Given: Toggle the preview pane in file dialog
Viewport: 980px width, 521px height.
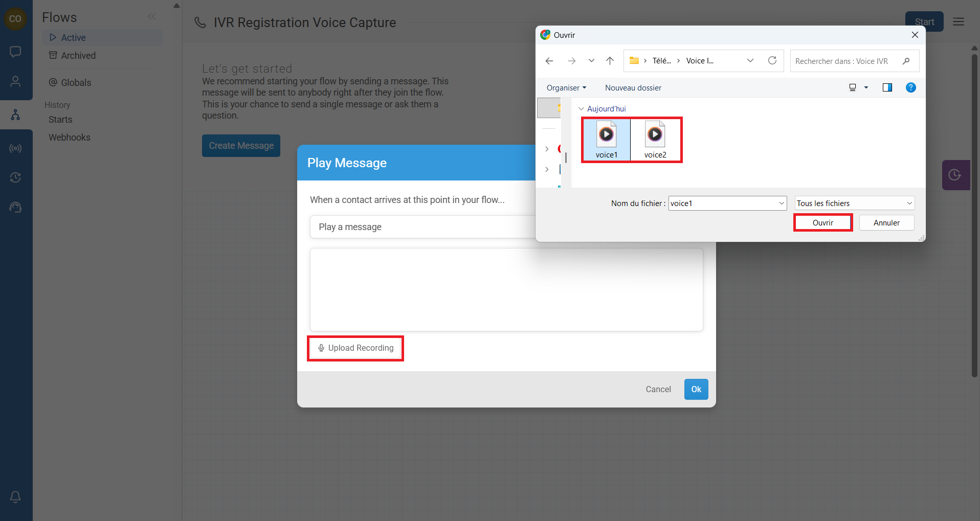Looking at the screenshot, I should (887, 87).
